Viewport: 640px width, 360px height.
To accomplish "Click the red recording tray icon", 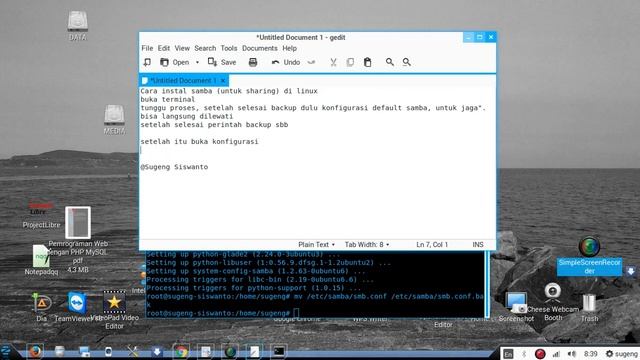I will (540, 353).
